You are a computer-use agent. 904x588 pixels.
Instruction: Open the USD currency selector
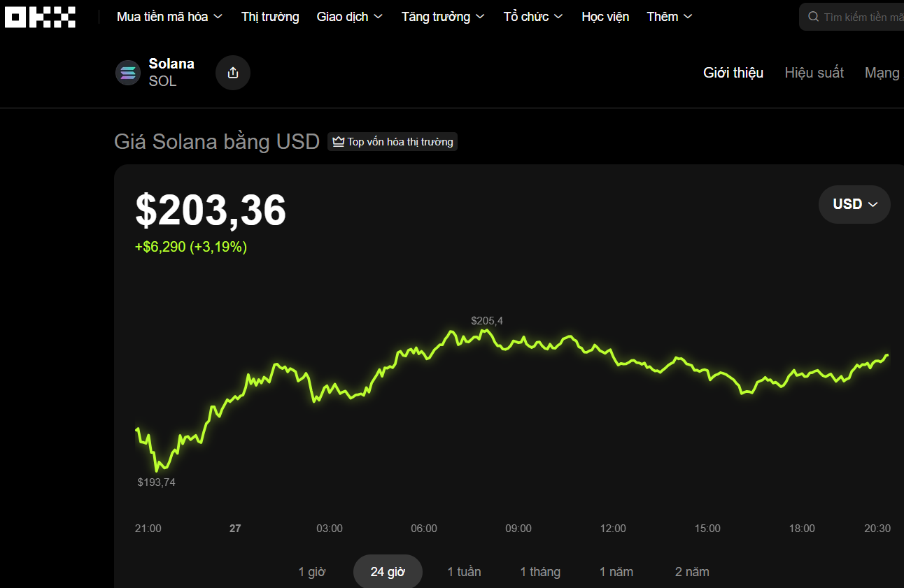[854, 204]
